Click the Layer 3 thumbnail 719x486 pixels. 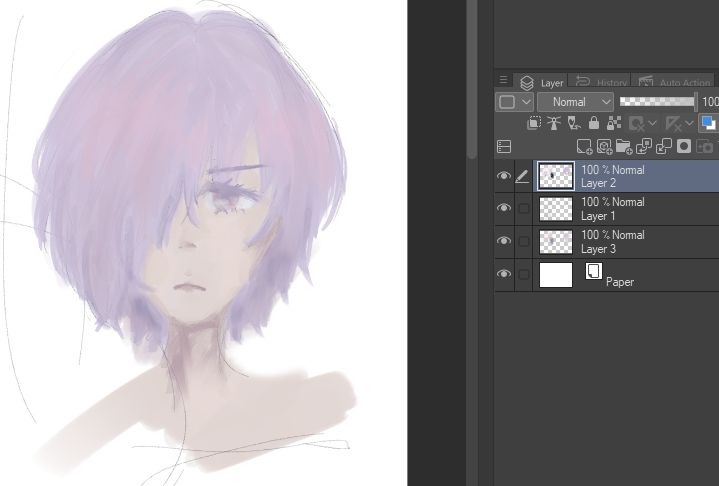click(556, 242)
